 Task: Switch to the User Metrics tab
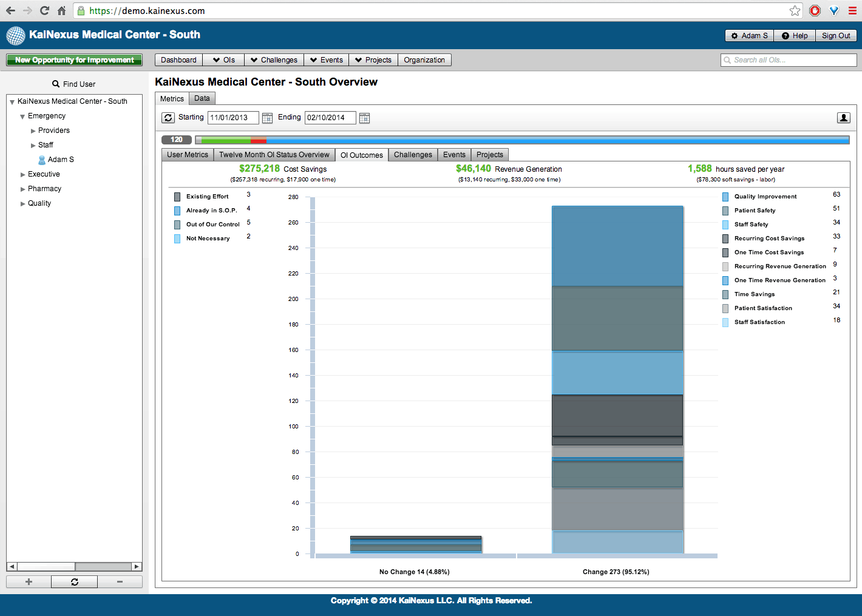[x=188, y=155]
